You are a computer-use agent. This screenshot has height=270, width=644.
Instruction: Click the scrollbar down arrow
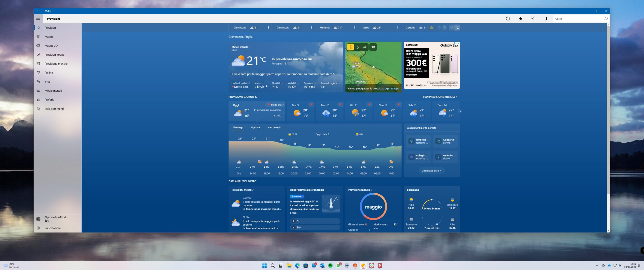pyautogui.click(x=608, y=231)
